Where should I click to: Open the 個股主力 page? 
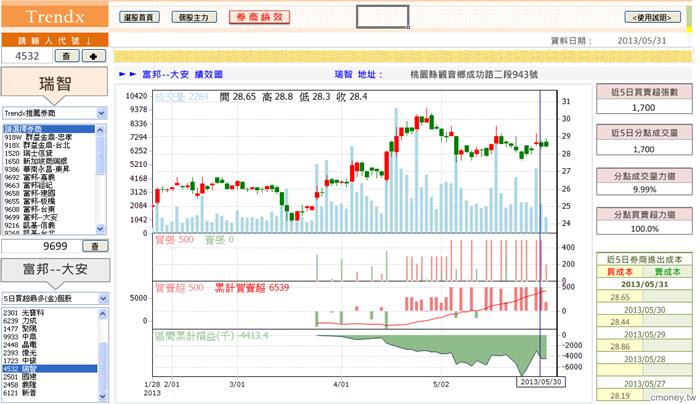(191, 18)
